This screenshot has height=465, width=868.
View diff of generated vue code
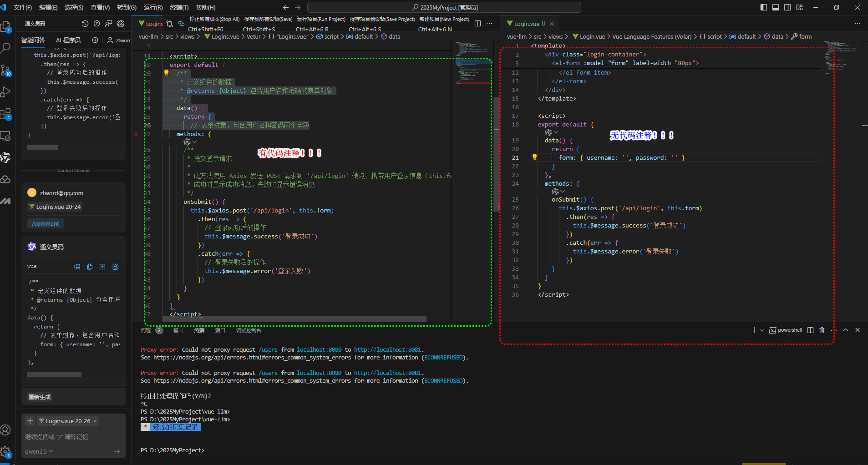tap(115, 267)
